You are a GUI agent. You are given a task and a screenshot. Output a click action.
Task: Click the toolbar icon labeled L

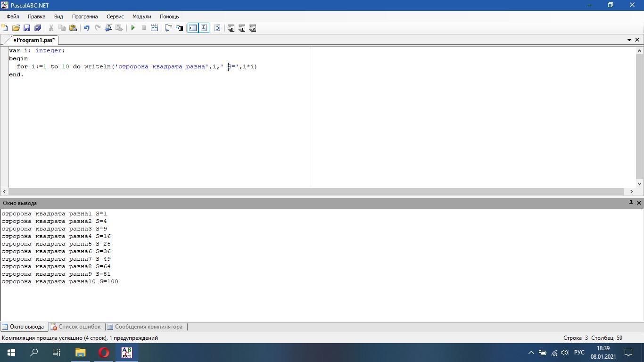[x=242, y=28]
